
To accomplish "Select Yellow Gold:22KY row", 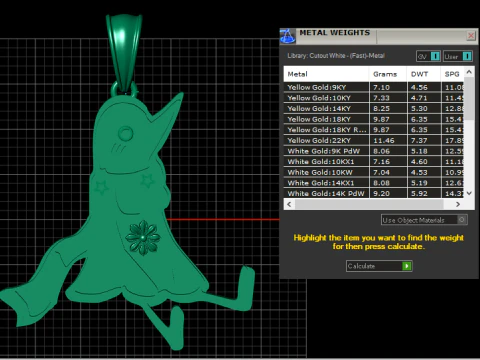I will pyautogui.click(x=374, y=140).
